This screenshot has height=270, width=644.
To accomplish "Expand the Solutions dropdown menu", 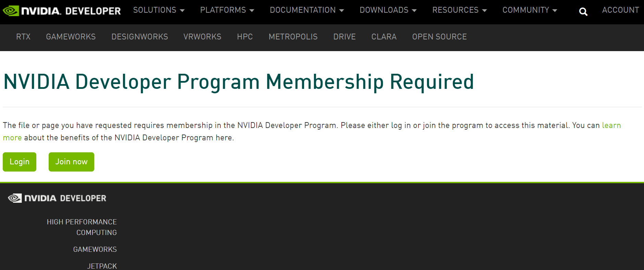I will (159, 10).
